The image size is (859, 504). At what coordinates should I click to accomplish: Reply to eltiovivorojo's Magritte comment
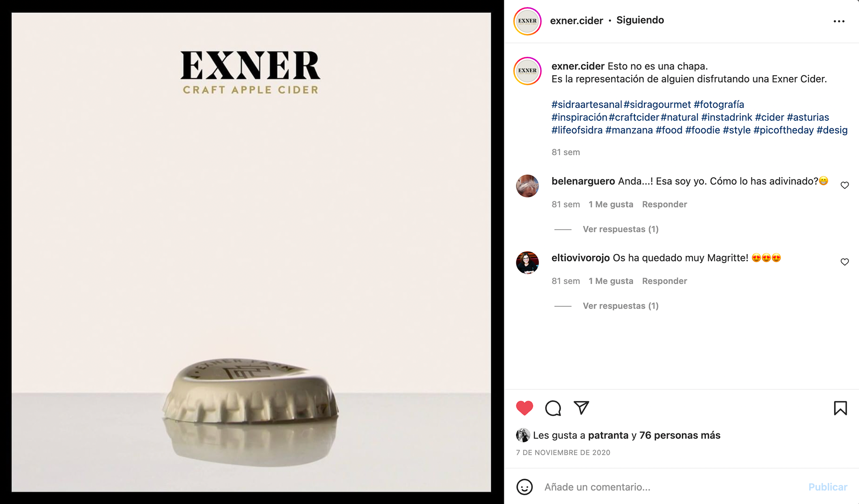664,281
